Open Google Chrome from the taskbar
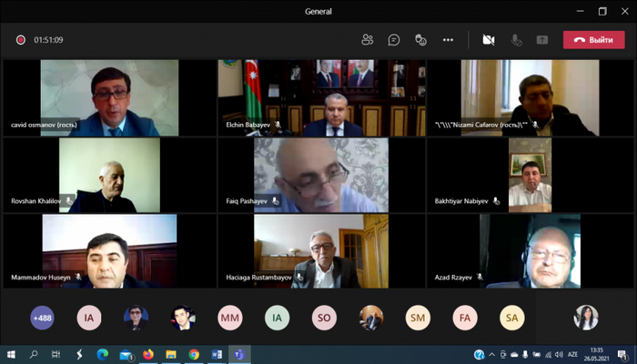The image size is (637, 364). point(194,354)
